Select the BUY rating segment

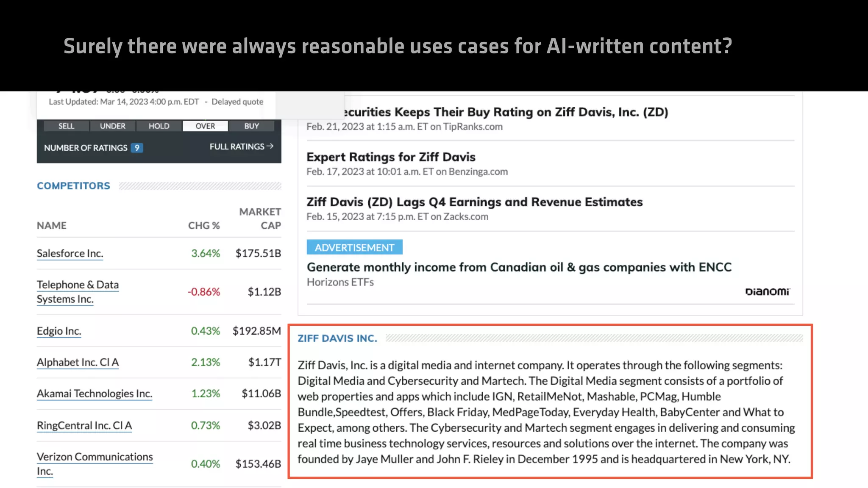click(251, 126)
